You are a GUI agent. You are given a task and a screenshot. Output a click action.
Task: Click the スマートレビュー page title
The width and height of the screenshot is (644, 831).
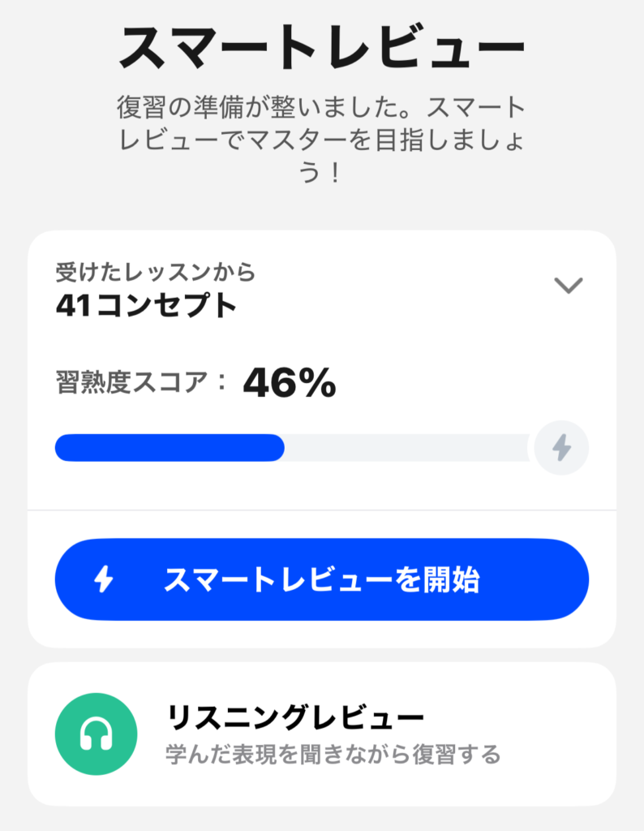(x=322, y=49)
